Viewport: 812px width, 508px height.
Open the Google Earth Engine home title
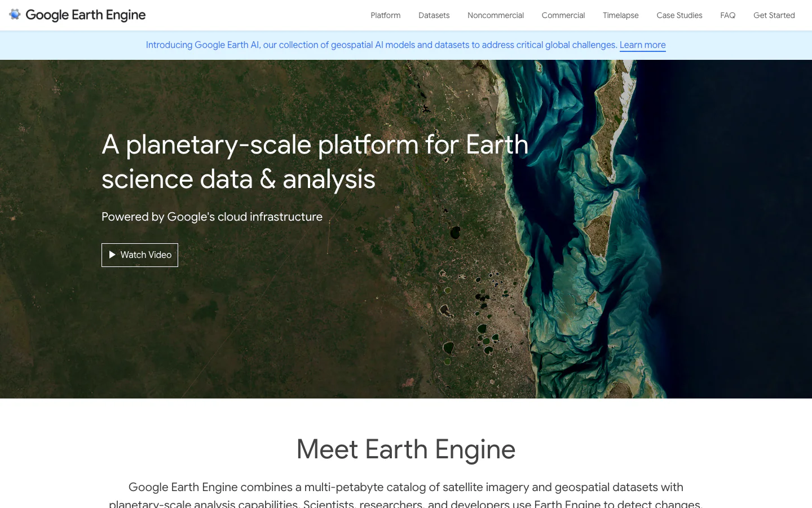pyautogui.click(x=86, y=15)
